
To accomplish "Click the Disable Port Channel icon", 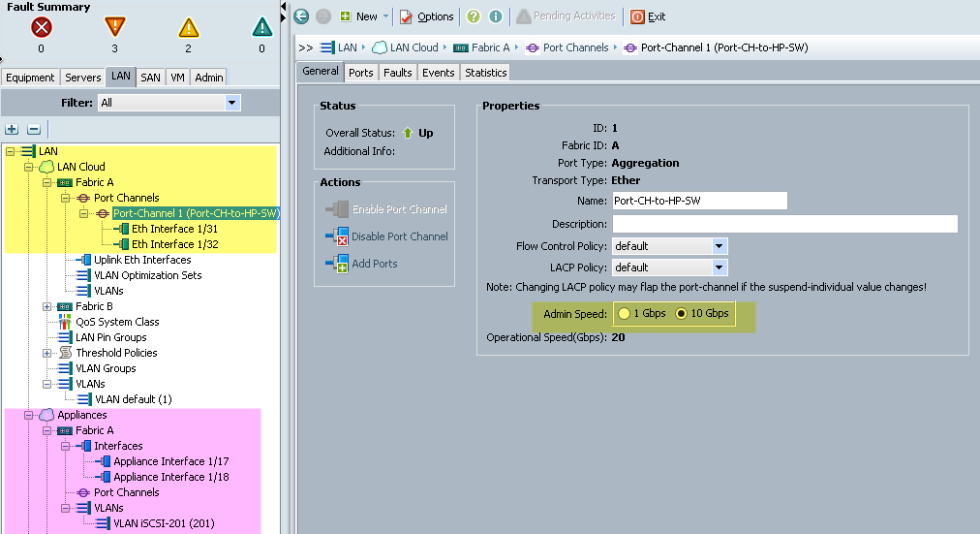I will (x=337, y=236).
